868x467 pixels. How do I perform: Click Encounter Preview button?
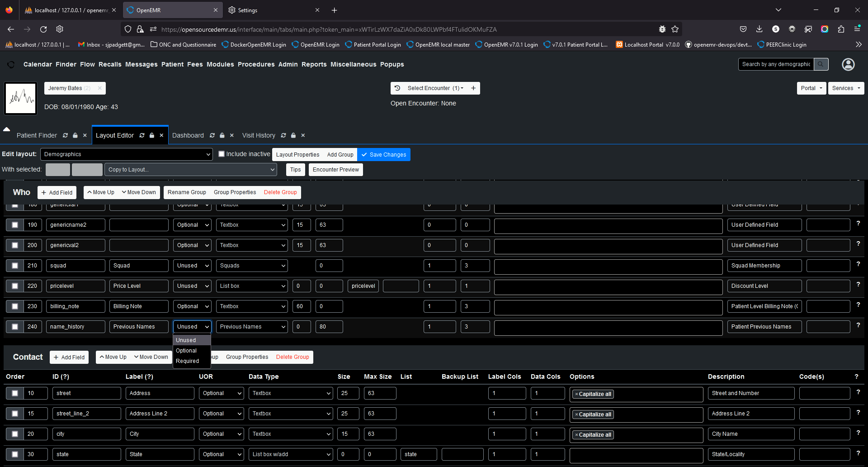click(x=336, y=170)
